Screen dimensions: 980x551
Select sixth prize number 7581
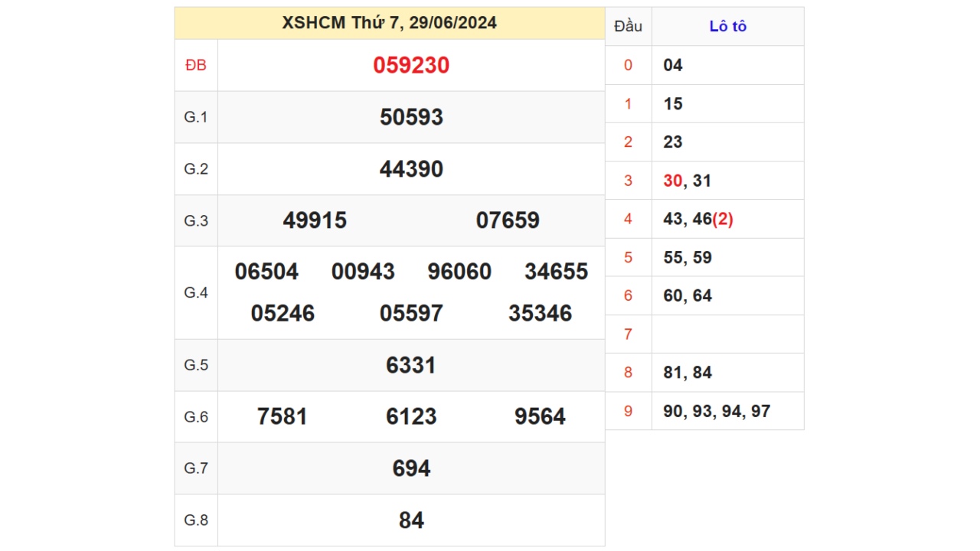coord(283,416)
